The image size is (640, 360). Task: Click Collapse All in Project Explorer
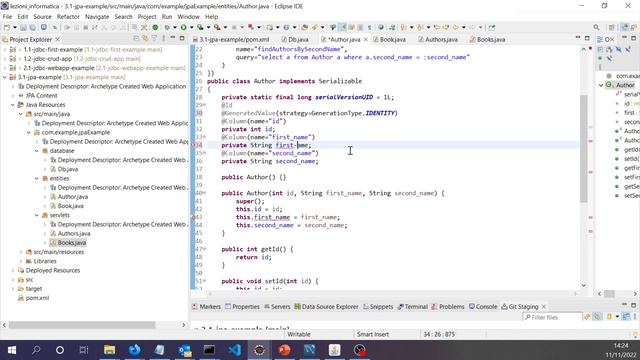coord(136,38)
